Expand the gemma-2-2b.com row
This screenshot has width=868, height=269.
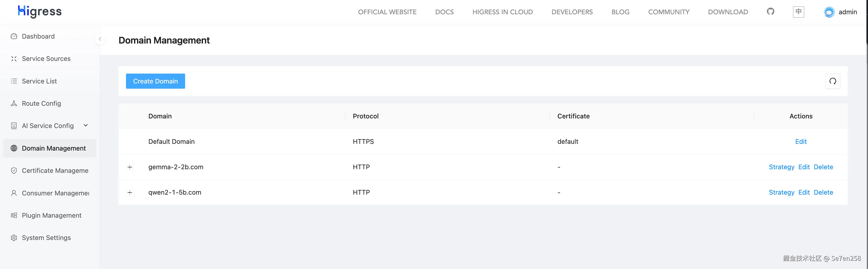click(x=130, y=167)
